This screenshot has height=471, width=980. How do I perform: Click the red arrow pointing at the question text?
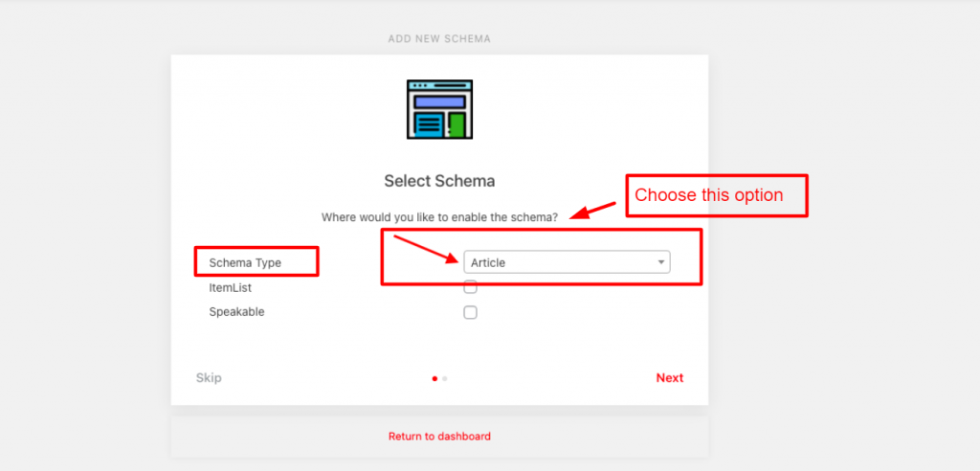(x=593, y=208)
